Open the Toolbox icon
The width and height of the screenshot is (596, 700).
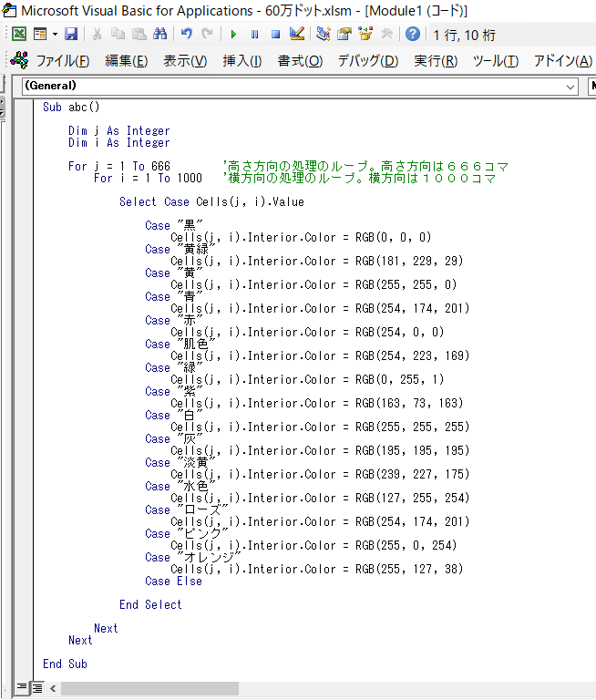[386, 34]
